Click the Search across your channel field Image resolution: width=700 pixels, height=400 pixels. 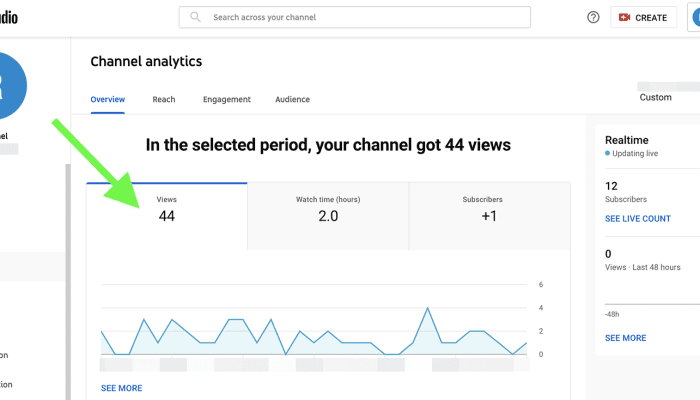coord(355,17)
